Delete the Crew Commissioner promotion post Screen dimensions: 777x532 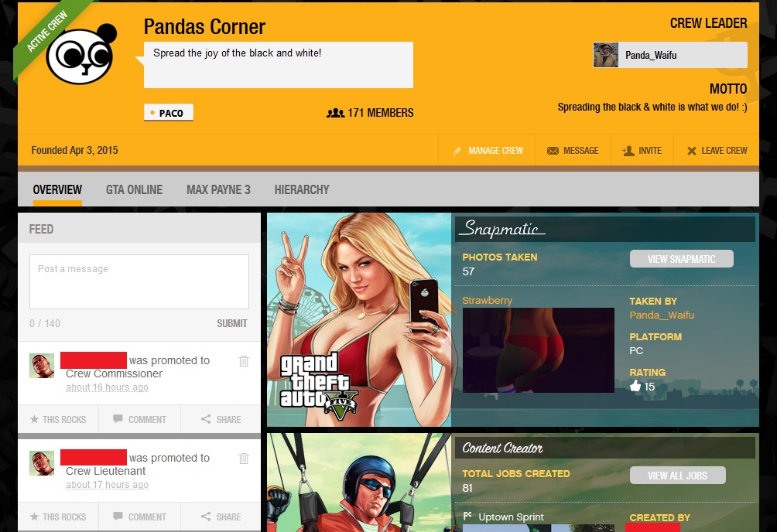click(x=243, y=361)
